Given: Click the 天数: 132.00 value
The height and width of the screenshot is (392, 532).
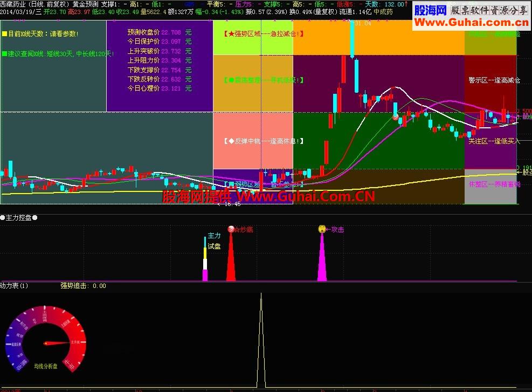Looking at the screenshot, I should click(x=384, y=4).
